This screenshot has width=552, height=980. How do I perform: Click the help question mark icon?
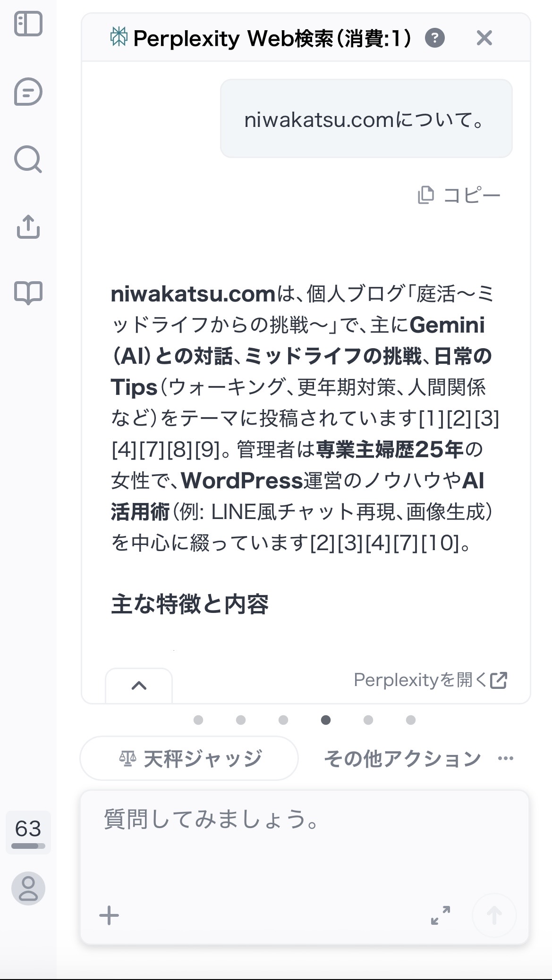coord(435,38)
